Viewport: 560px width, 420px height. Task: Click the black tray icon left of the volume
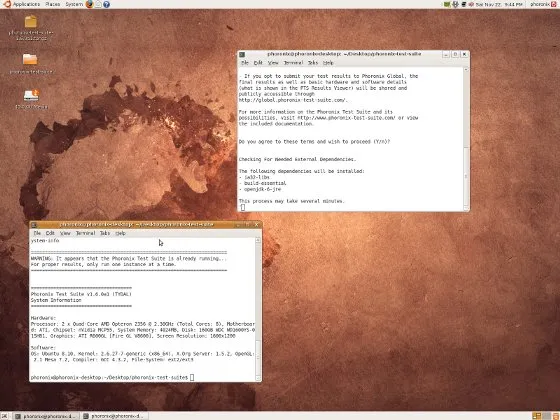click(x=464, y=4)
